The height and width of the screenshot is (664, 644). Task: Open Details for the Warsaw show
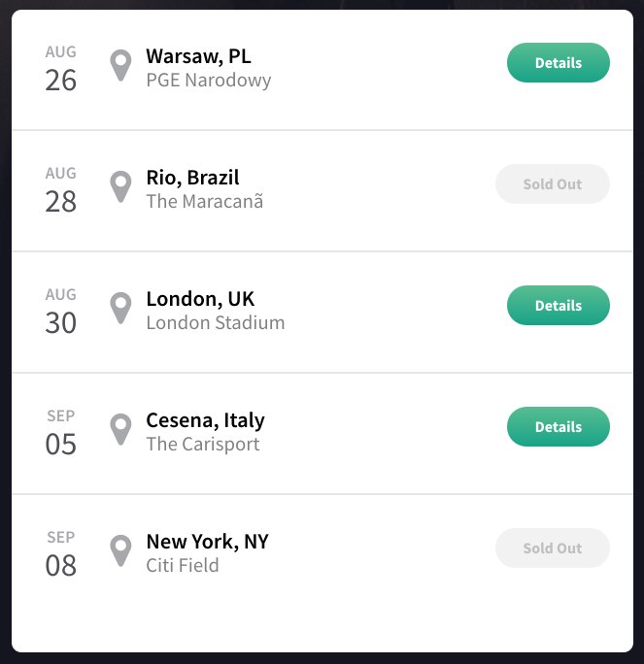pos(558,63)
